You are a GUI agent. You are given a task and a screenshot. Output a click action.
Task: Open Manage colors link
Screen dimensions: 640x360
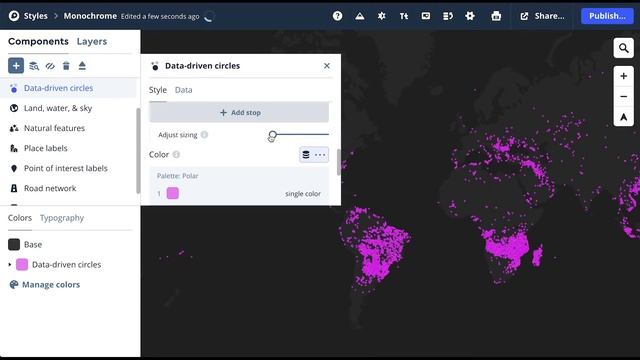coord(45,284)
